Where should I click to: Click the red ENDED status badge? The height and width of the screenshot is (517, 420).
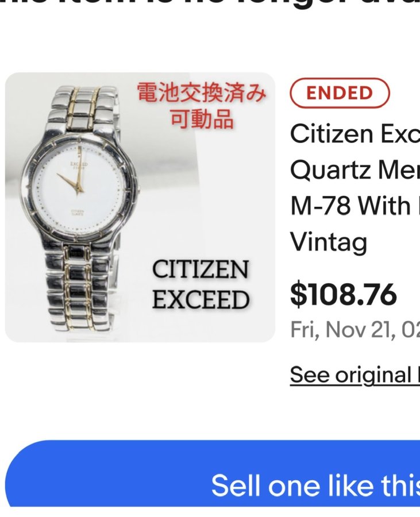[340, 93]
